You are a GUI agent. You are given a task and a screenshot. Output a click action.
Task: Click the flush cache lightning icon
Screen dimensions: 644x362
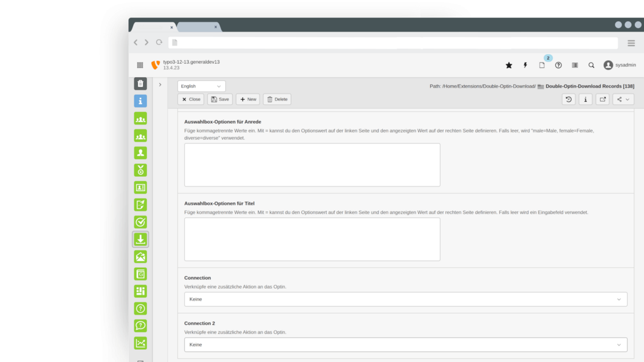525,65
